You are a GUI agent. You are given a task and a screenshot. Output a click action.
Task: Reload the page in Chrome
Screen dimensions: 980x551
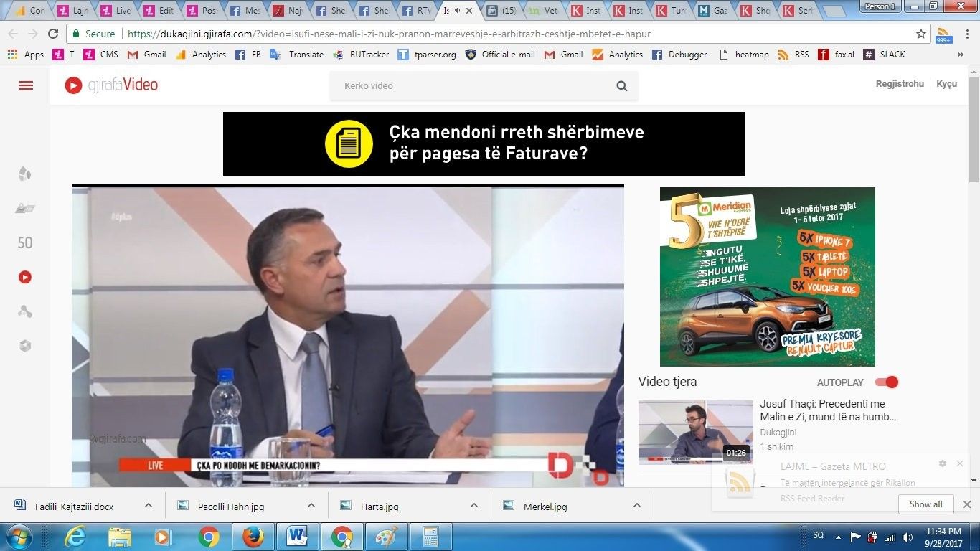pos(53,34)
